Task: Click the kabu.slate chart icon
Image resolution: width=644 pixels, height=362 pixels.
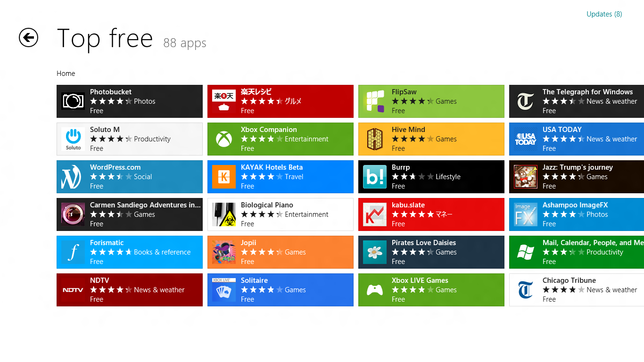Action: pos(375,214)
